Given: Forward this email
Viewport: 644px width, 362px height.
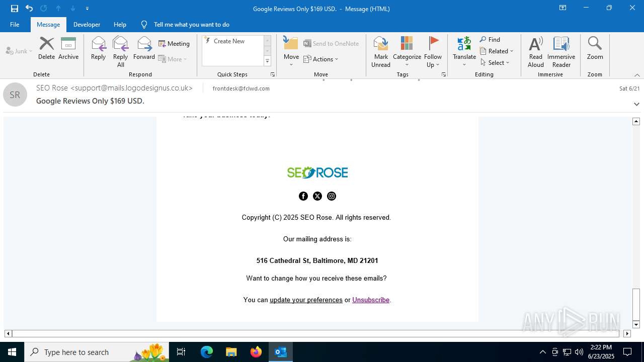Looking at the screenshot, I should coord(144,48).
